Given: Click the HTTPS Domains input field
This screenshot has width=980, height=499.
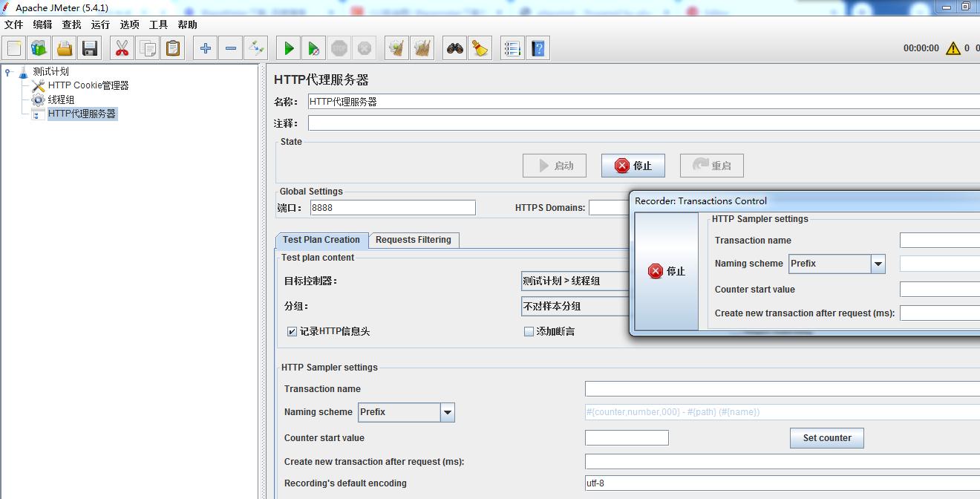Looking at the screenshot, I should (609, 208).
